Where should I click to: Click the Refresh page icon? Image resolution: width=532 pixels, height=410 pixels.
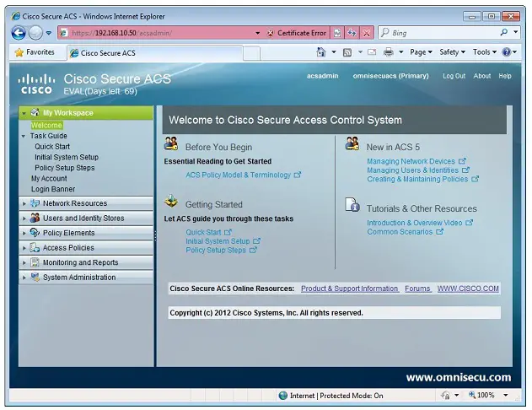(x=352, y=33)
